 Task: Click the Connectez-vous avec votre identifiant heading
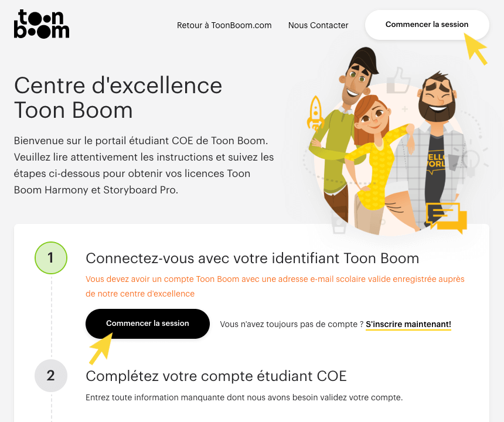[x=252, y=258]
